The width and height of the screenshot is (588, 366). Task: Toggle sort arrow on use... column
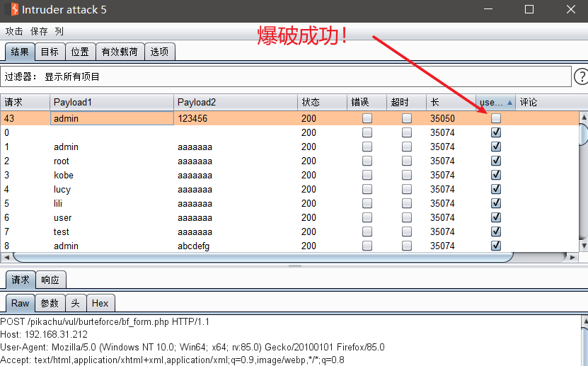pos(509,103)
